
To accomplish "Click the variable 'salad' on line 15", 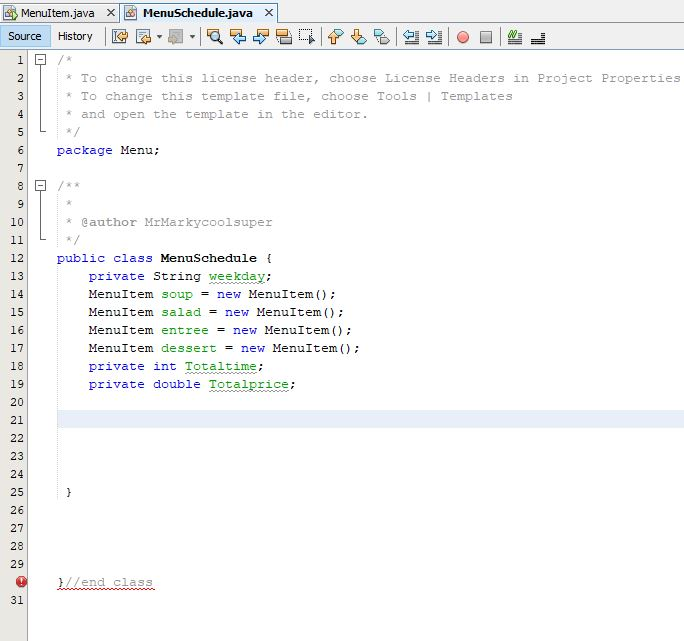I will [181, 312].
